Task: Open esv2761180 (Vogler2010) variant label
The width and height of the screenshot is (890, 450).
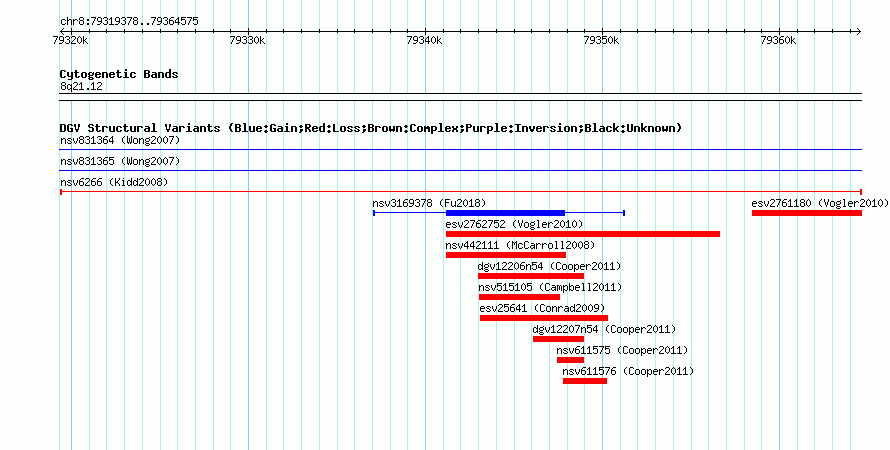Action: (820, 203)
